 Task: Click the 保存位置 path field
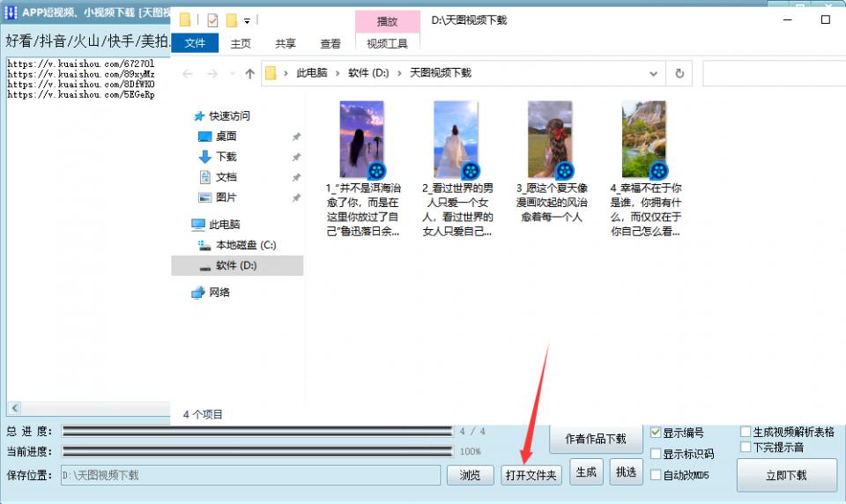pyautogui.click(x=250, y=476)
